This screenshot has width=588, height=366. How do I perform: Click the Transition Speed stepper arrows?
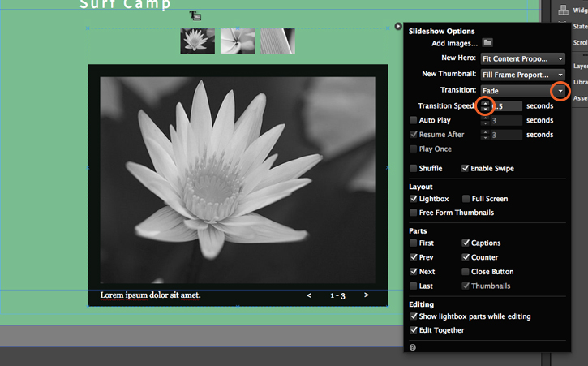[485, 106]
